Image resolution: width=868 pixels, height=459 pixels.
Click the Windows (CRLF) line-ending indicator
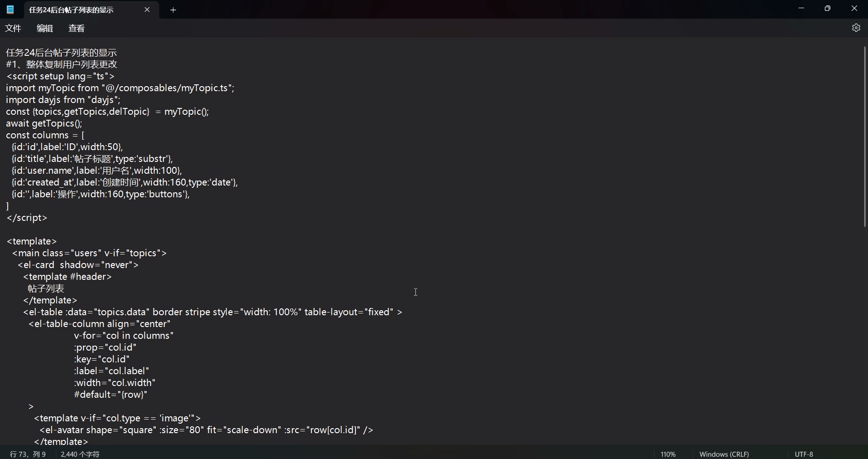[x=725, y=454]
